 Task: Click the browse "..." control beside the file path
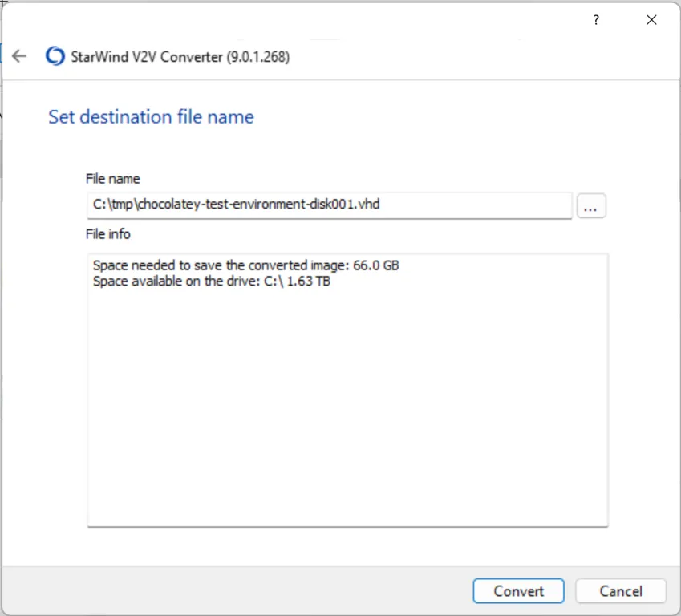tap(591, 205)
